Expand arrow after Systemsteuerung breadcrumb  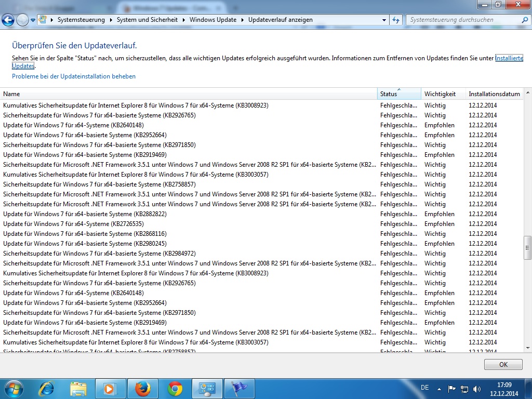111,20
